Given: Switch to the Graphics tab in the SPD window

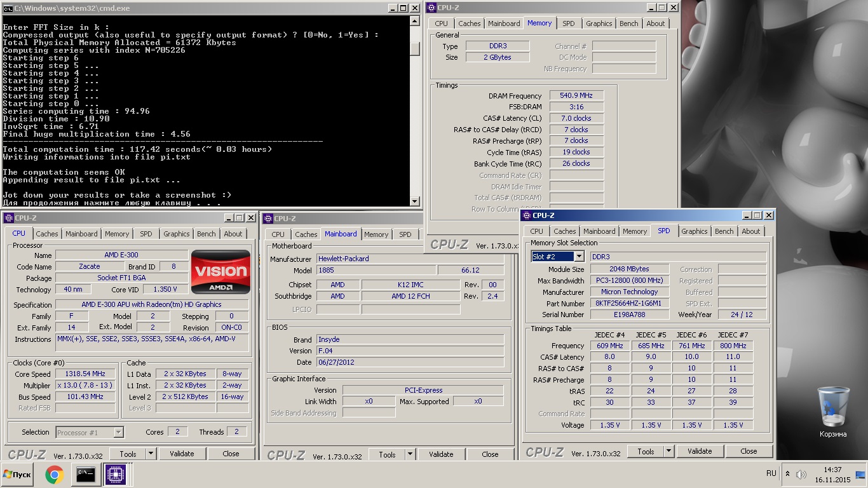Looking at the screenshot, I should click(x=694, y=231).
